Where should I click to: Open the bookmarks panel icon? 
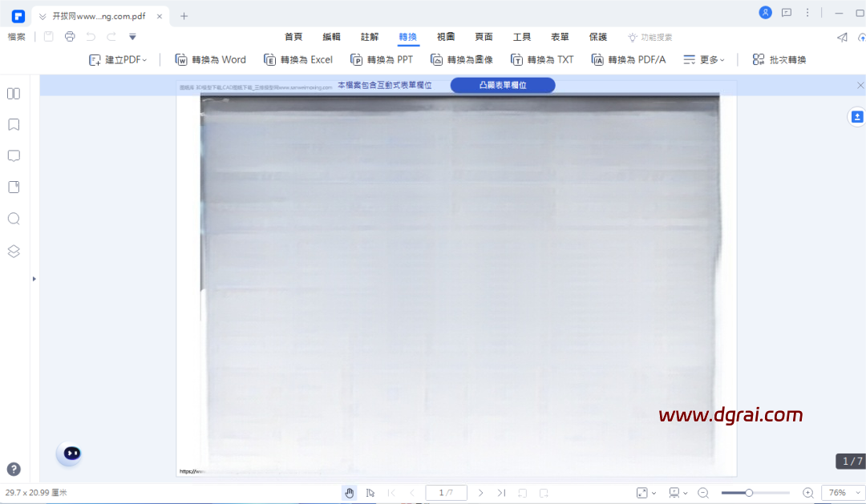click(x=14, y=125)
